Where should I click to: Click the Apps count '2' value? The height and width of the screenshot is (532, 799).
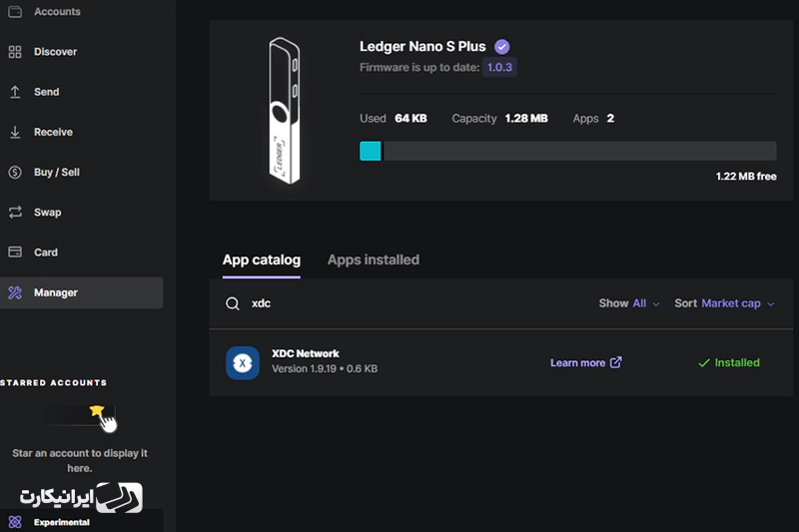point(610,118)
